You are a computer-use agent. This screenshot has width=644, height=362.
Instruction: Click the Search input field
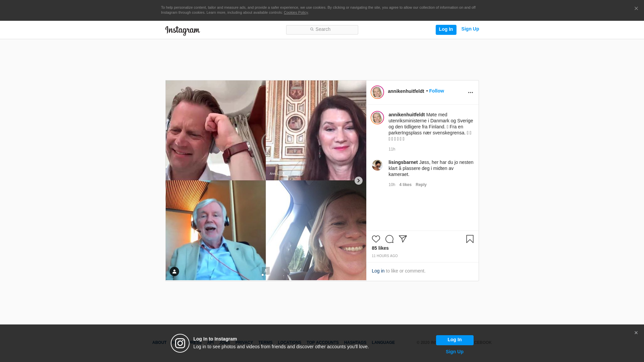coord(322,29)
